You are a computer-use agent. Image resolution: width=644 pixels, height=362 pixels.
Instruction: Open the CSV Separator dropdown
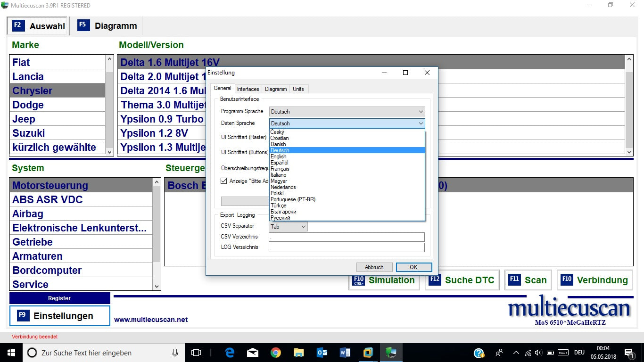coord(288,227)
